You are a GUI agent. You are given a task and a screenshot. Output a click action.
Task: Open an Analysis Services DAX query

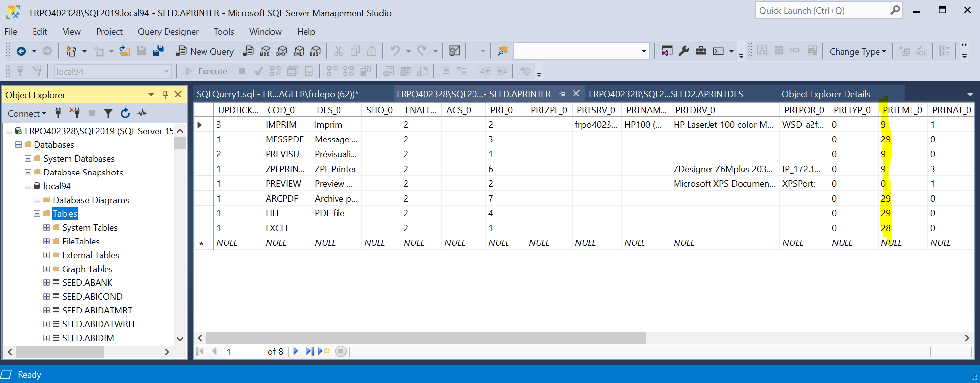(x=315, y=51)
